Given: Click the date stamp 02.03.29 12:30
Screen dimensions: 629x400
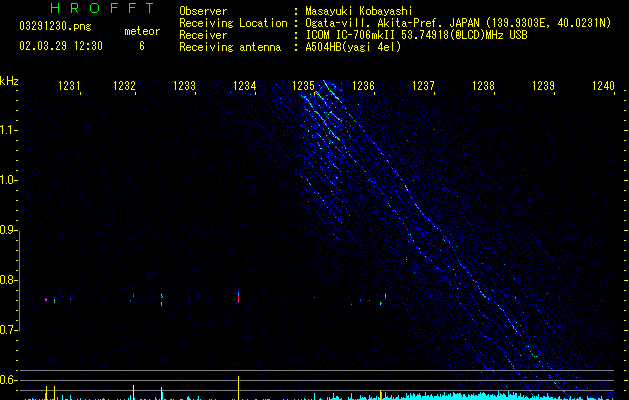Looking at the screenshot, I should 61,46.
